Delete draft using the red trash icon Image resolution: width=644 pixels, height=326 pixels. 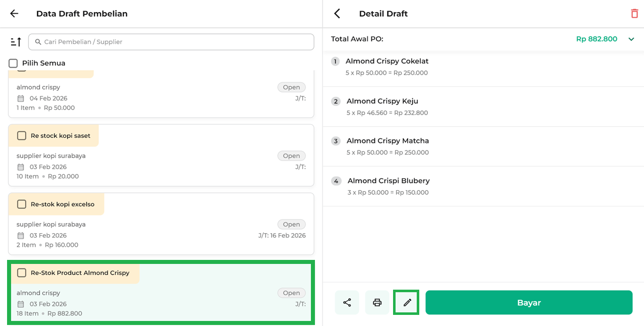point(634,14)
